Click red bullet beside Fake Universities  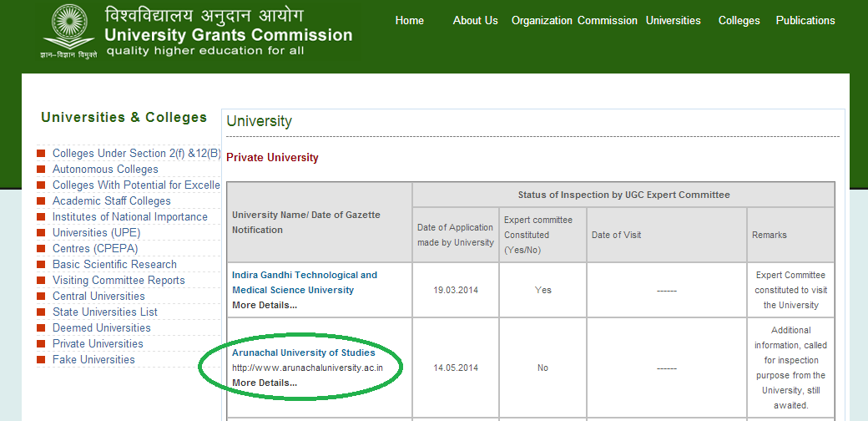41,359
